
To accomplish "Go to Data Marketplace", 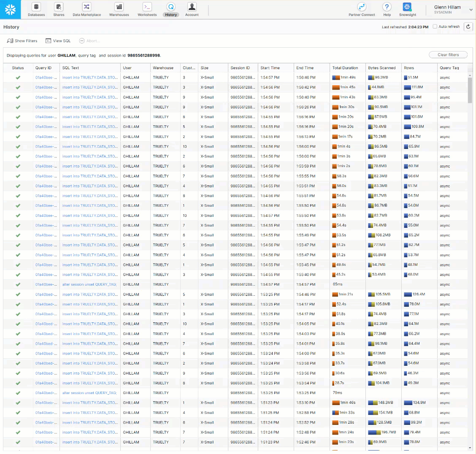I will [87, 9].
